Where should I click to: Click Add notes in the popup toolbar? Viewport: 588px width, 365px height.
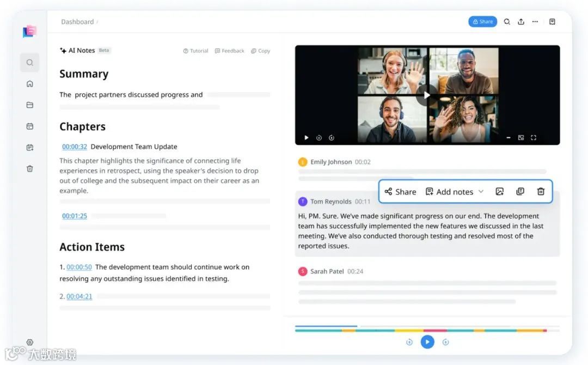click(x=449, y=192)
